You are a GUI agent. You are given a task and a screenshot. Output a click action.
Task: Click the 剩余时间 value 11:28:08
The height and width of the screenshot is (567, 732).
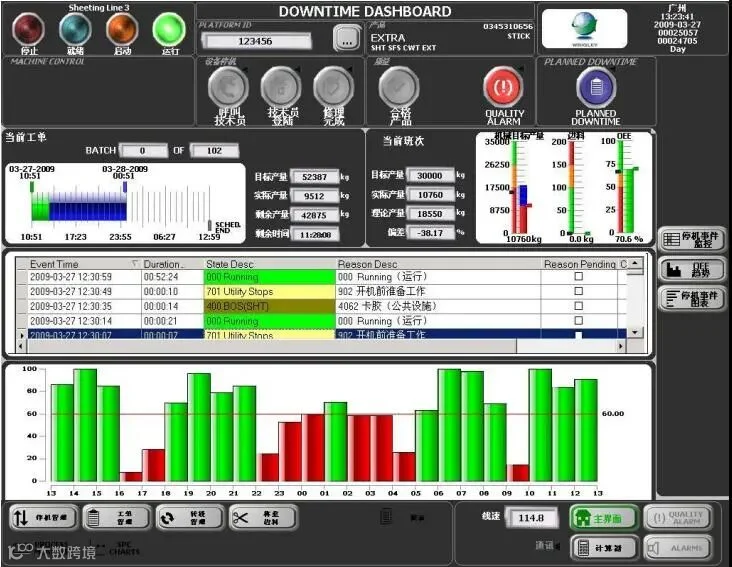[x=315, y=234]
